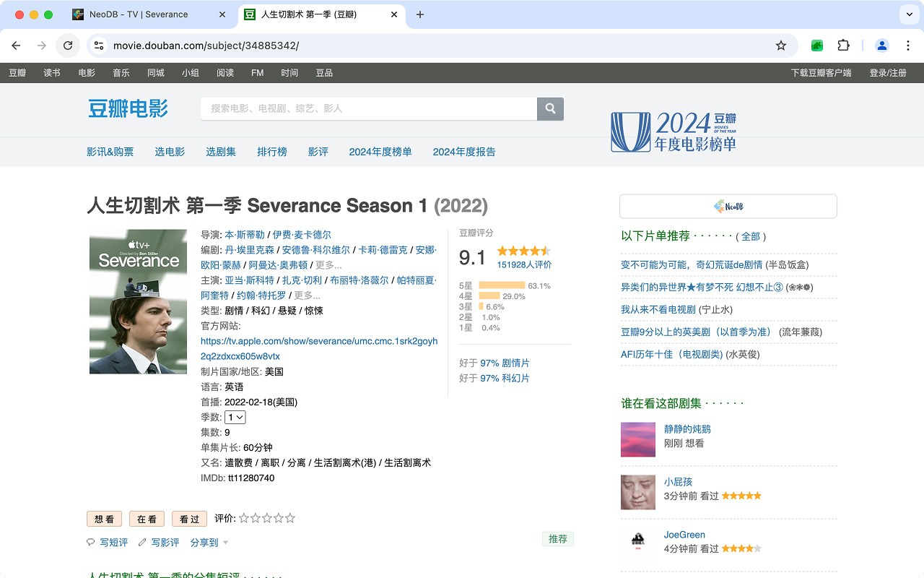Open user 静静的炖鹅 avatar
Viewport: 924px width, 578px height.
[x=638, y=439]
